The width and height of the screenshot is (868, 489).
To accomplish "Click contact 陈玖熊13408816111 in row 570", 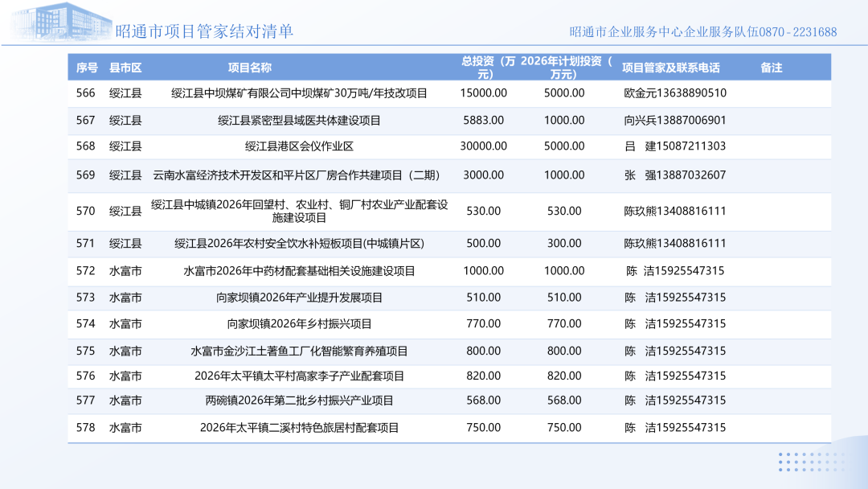I will pyautogui.click(x=675, y=211).
